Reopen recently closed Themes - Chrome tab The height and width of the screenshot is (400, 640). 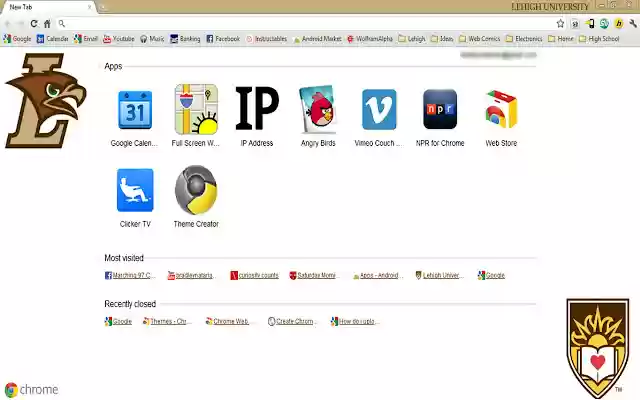click(166, 322)
